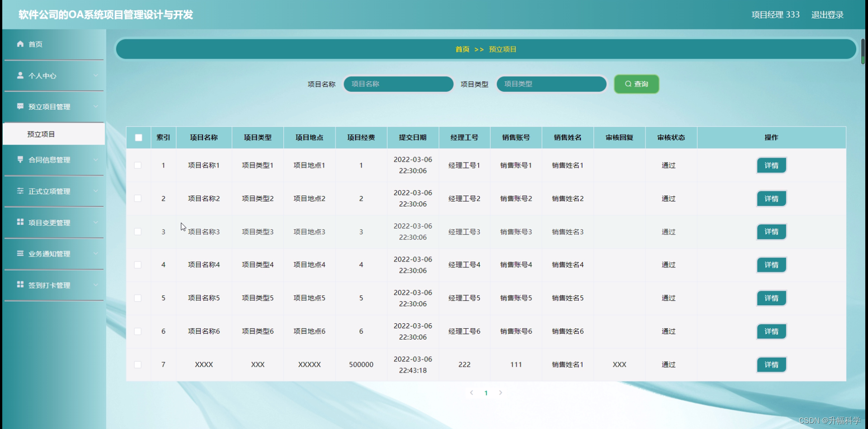The width and height of the screenshot is (868, 429).
Task: Expand the 合同信息管理 menu chevron
Action: pos(95,159)
